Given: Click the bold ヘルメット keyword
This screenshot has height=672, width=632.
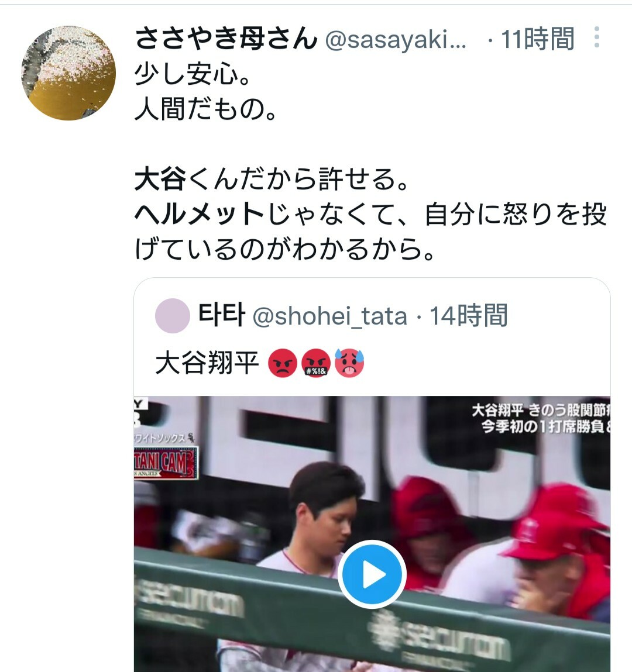Looking at the screenshot, I should click(x=199, y=214).
